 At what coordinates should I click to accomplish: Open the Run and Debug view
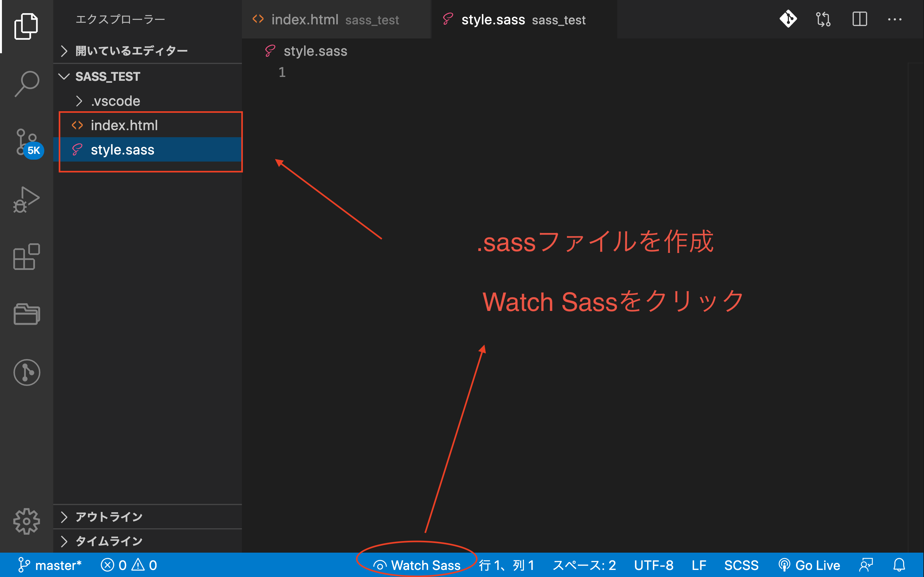[x=27, y=200]
